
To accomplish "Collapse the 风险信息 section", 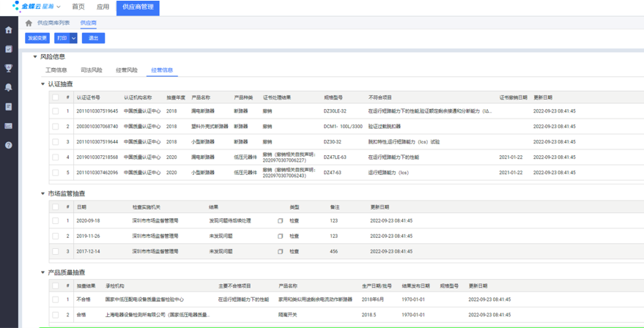I will point(34,56).
